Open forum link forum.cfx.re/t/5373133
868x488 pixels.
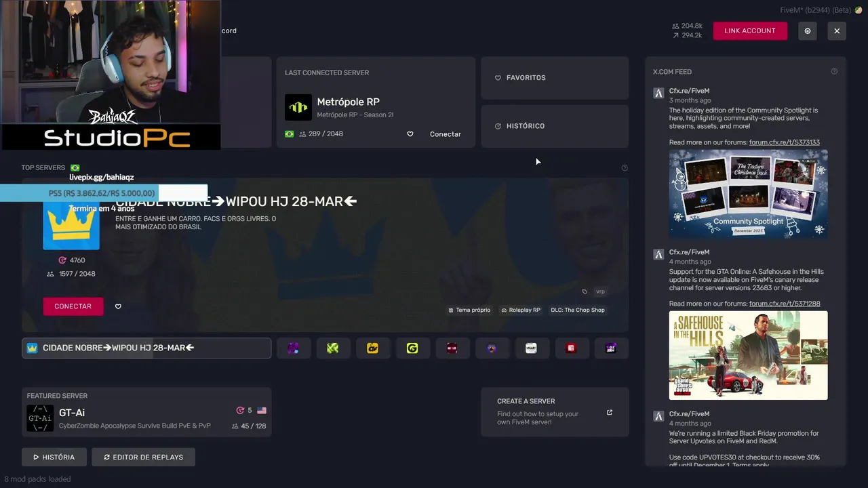pyautogui.click(x=785, y=142)
